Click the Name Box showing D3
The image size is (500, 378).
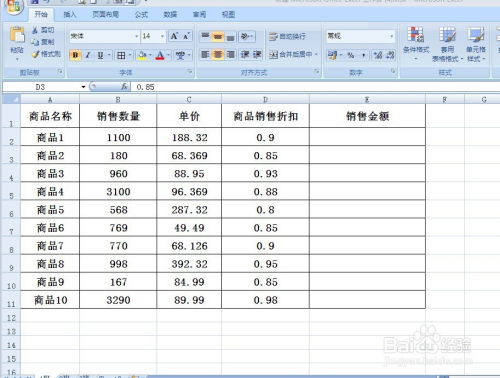coord(41,87)
